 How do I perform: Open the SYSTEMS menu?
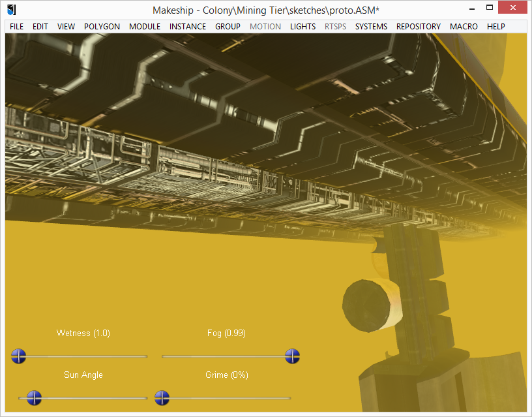pos(371,27)
